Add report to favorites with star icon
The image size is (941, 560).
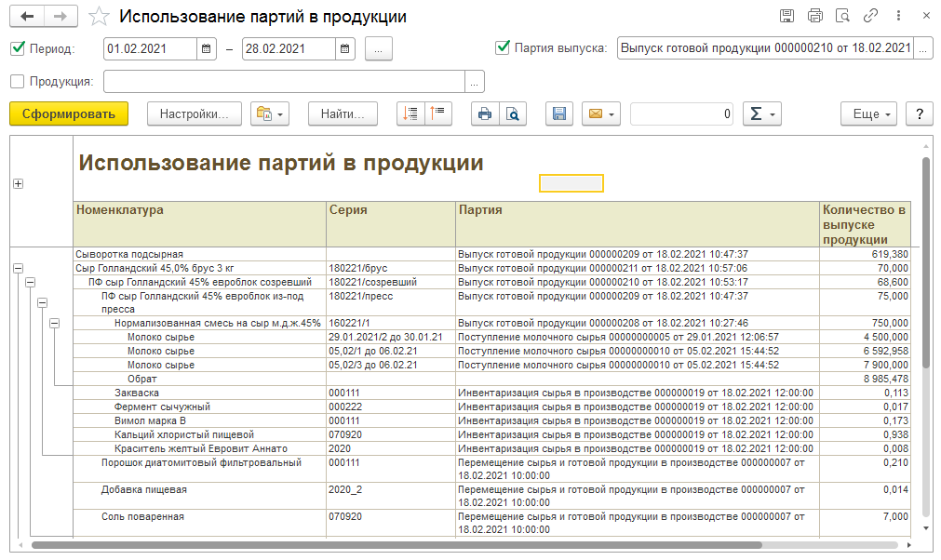pos(100,17)
